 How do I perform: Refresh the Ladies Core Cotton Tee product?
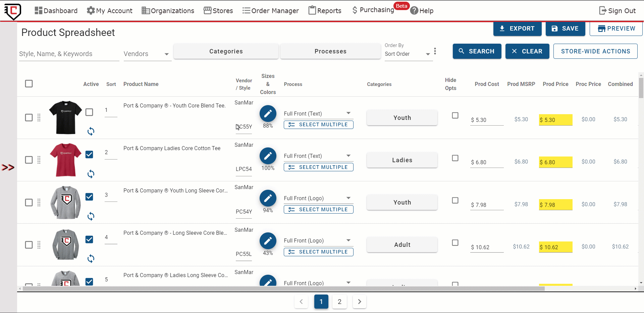pos(91,174)
